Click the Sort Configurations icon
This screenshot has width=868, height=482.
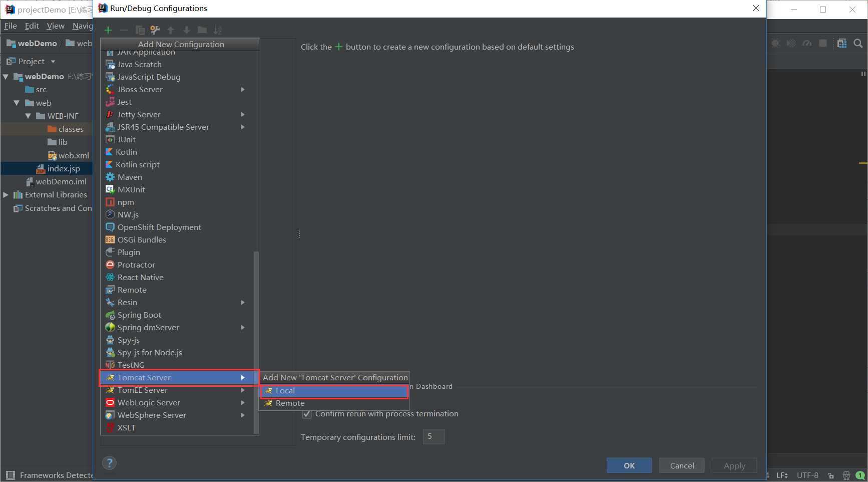click(x=218, y=30)
